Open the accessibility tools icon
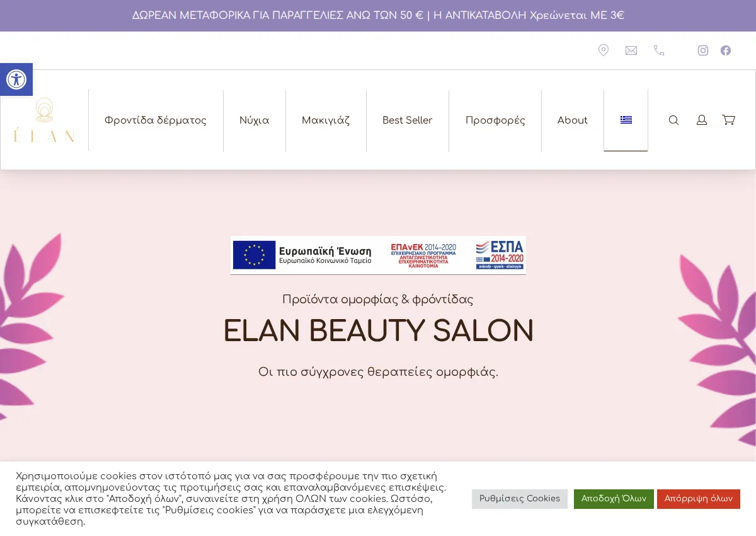The width and height of the screenshot is (756, 536). (16, 79)
